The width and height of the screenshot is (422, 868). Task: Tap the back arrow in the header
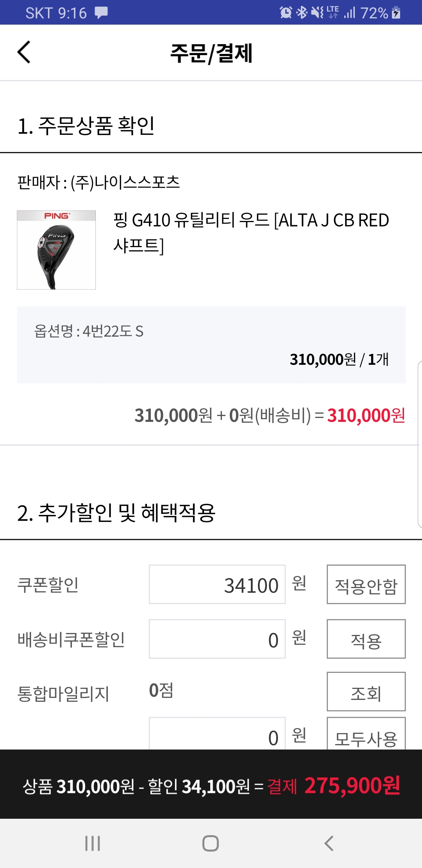tap(24, 52)
